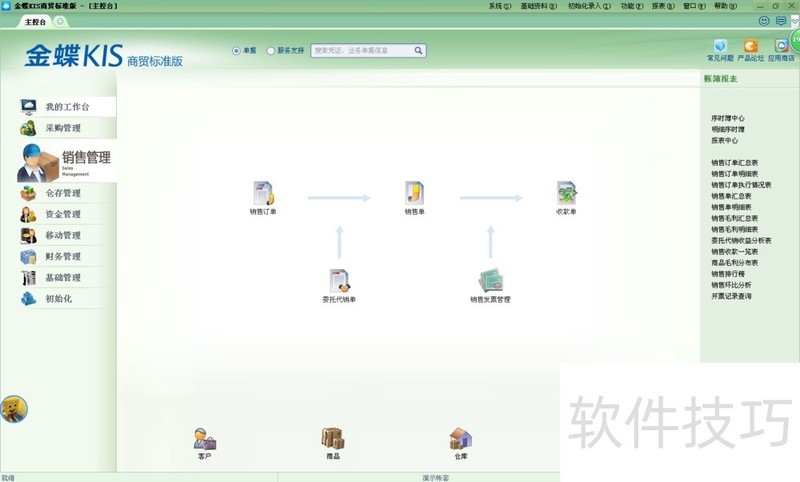
Task: Open 销售订单明细表 report
Action: coord(735,174)
